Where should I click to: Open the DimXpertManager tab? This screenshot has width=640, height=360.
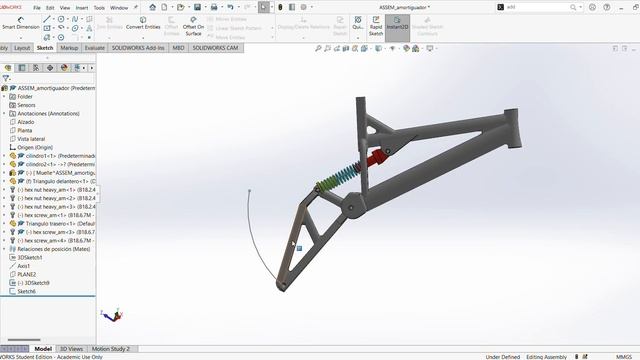[50, 68]
